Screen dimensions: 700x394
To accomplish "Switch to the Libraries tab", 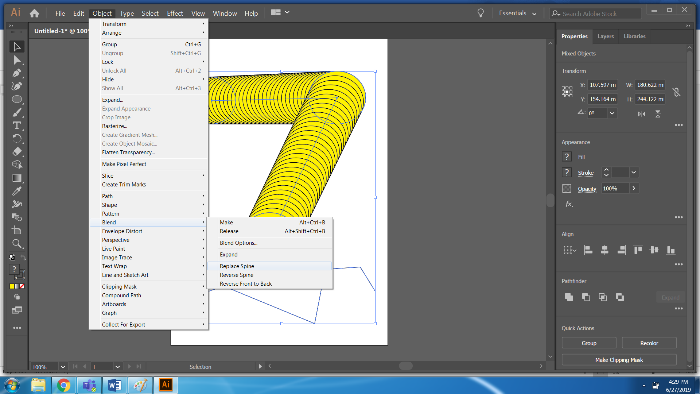I will (634, 36).
